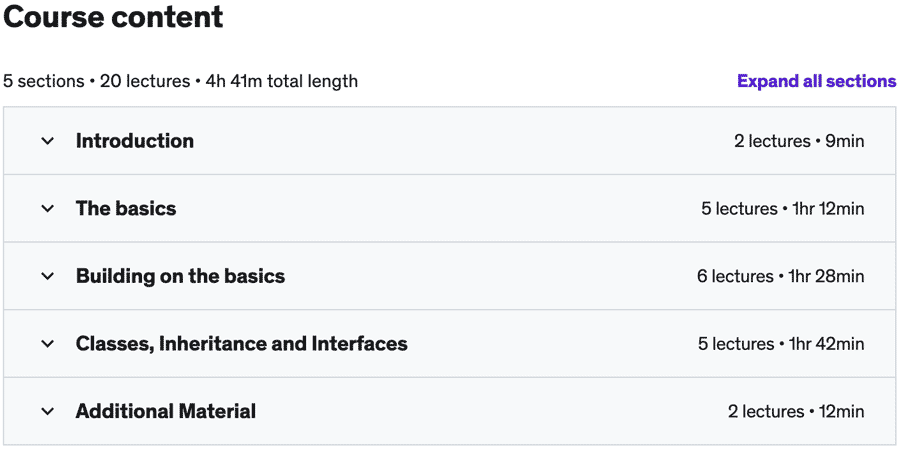Image resolution: width=900 pixels, height=449 pixels.
Task: Click the 20 lectures summary text
Action: pyautogui.click(x=145, y=81)
